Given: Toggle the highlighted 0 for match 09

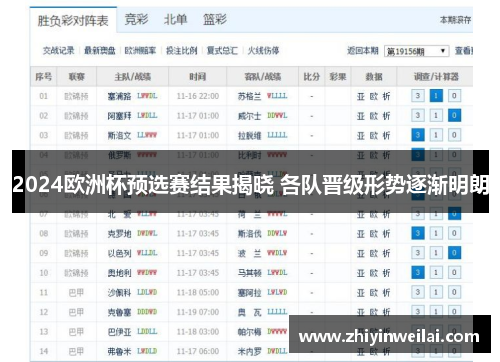Looking at the screenshot, I should (x=454, y=253).
